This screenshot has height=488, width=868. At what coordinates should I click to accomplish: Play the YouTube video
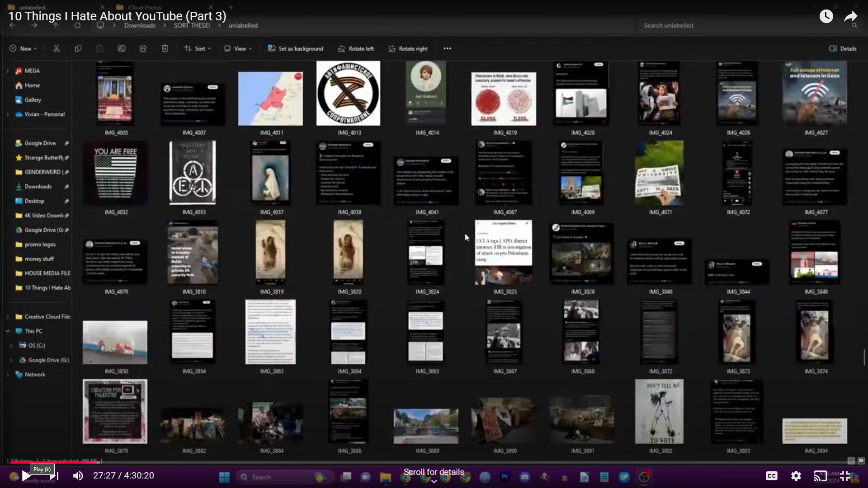click(x=26, y=476)
